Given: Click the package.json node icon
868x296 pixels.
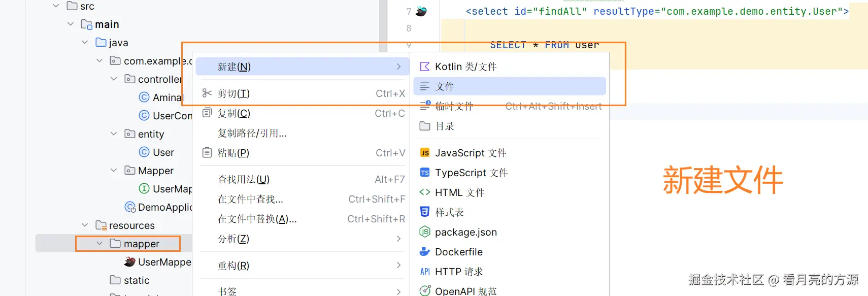Looking at the screenshot, I should tap(425, 232).
